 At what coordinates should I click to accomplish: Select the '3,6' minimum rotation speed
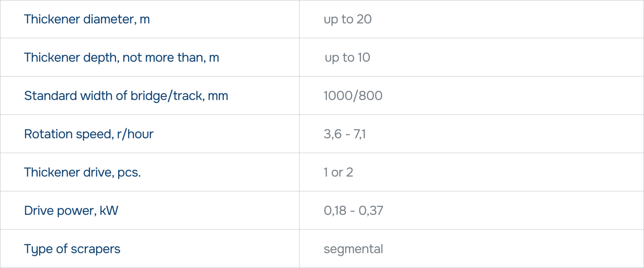tap(332, 134)
